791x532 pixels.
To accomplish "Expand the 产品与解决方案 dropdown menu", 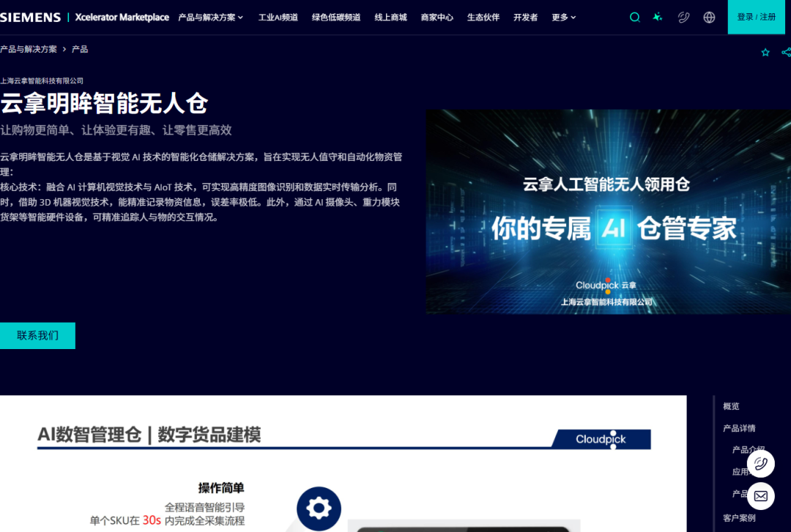I will tap(211, 17).
